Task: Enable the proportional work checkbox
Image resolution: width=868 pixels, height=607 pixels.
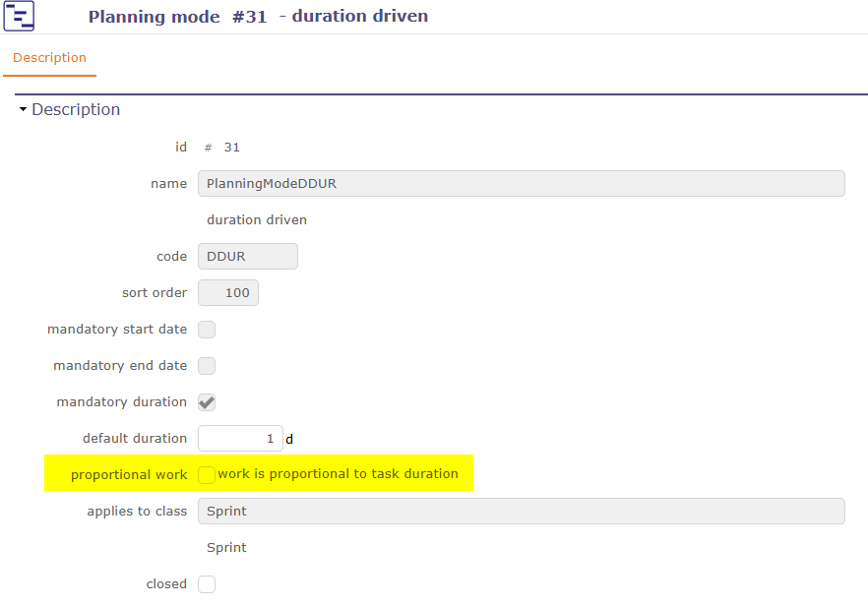Action: [207, 473]
